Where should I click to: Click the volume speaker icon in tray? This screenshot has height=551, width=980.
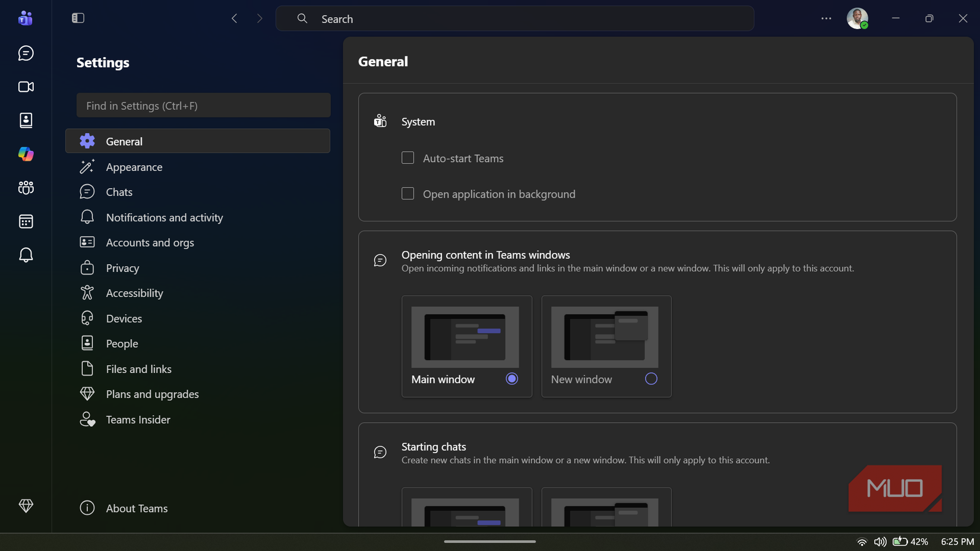click(x=880, y=541)
